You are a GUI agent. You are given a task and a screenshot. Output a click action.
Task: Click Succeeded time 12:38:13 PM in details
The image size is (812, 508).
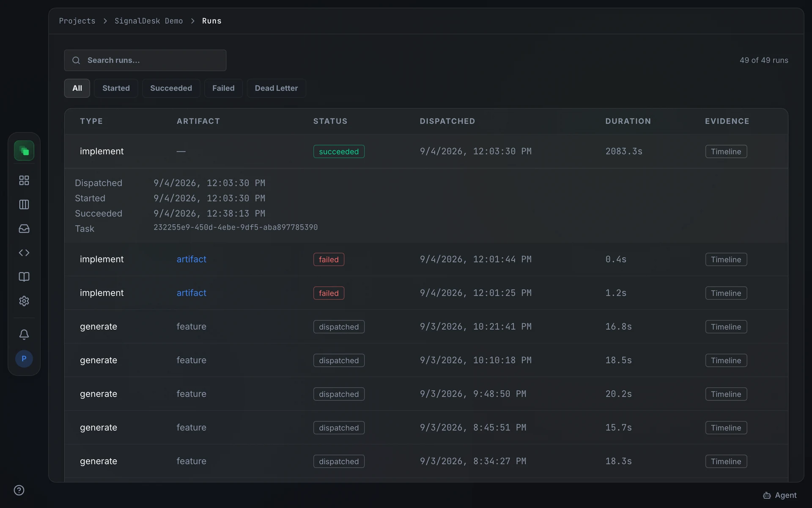(209, 213)
